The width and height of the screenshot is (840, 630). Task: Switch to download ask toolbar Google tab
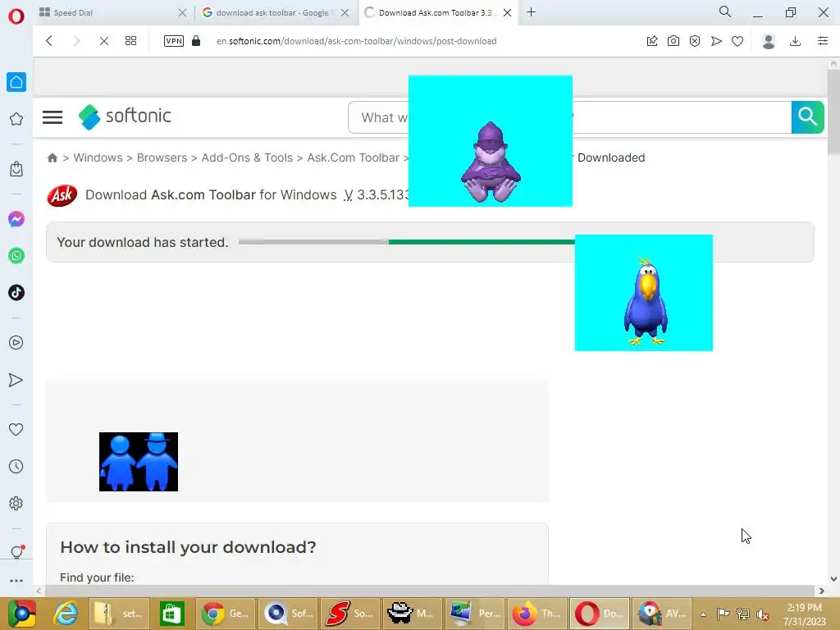[x=275, y=12]
